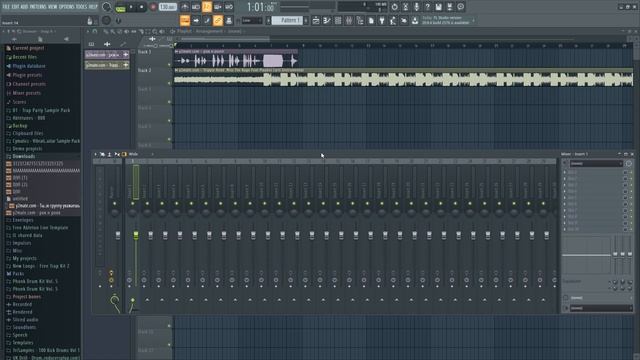The width and height of the screenshot is (640, 360).
Task: Mute the Master mixer track LED
Action: click(115, 203)
